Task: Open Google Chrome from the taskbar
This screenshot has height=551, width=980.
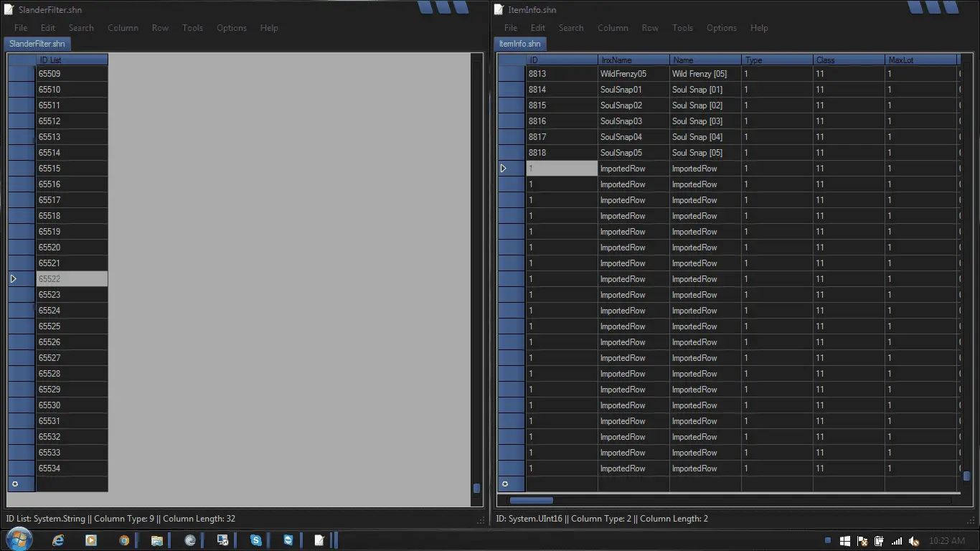Action: 124,540
